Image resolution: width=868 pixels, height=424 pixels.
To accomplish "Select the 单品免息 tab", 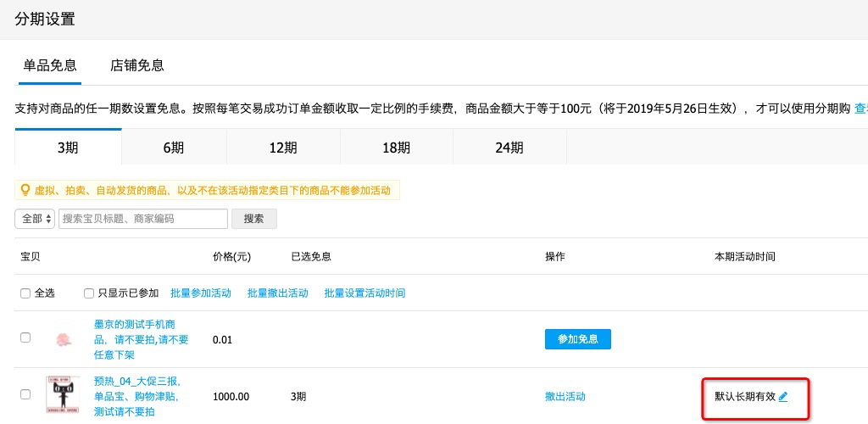I will click(50, 65).
